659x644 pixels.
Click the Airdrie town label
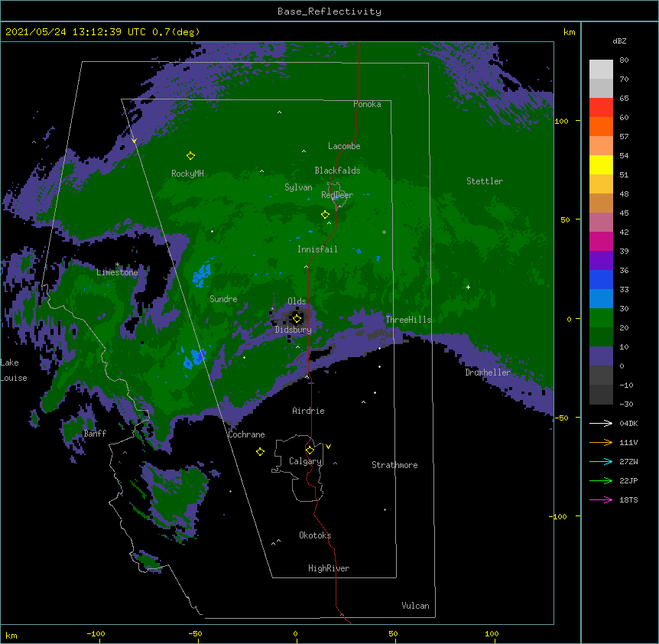[x=308, y=411]
